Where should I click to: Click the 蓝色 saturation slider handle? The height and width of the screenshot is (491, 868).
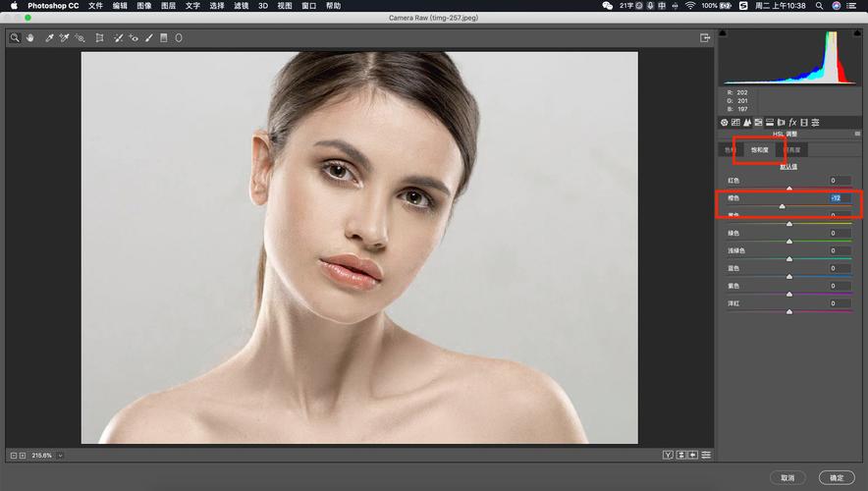[x=789, y=277]
